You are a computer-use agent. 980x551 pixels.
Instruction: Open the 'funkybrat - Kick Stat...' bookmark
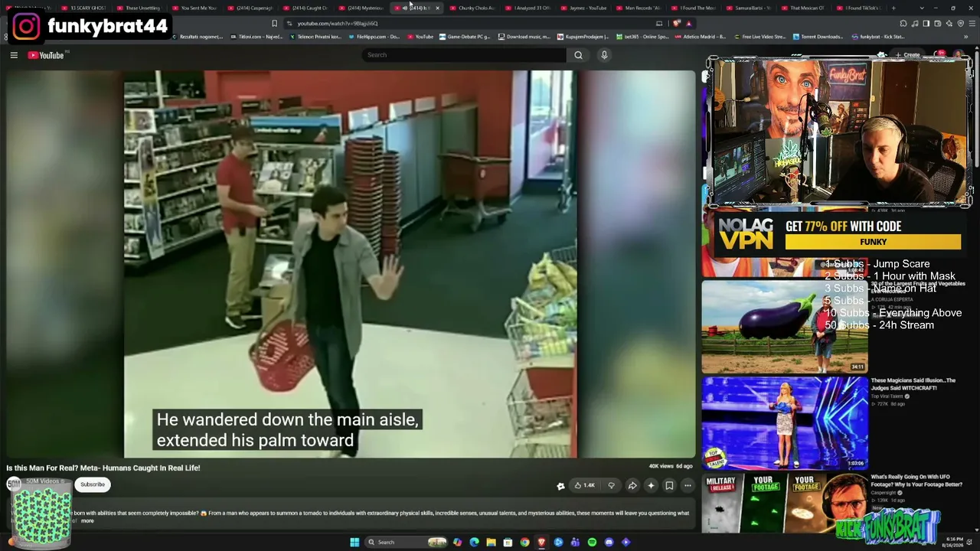coord(877,37)
